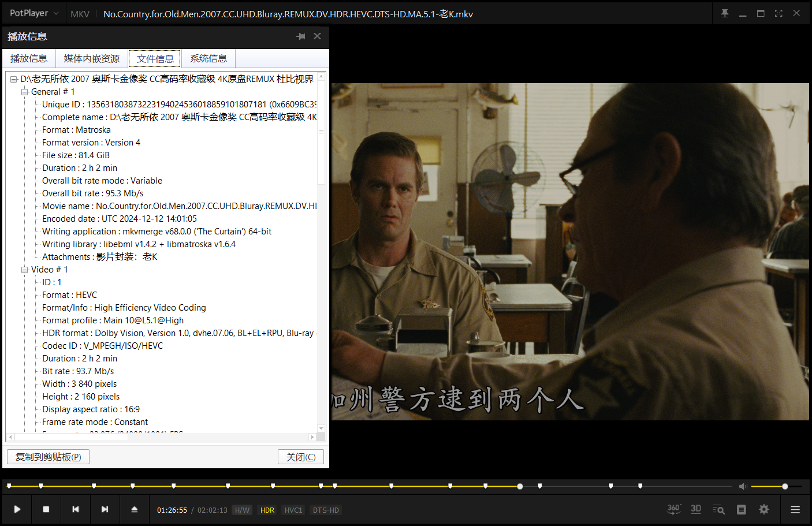Click the volume slider knob

(785, 486)
